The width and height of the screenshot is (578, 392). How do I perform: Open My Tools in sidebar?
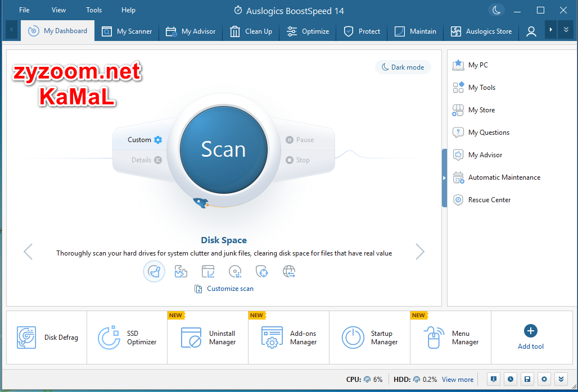(x=474, y=88)
